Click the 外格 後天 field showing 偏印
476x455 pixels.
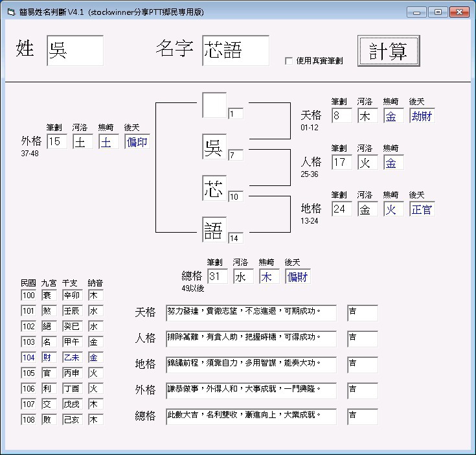137,141
